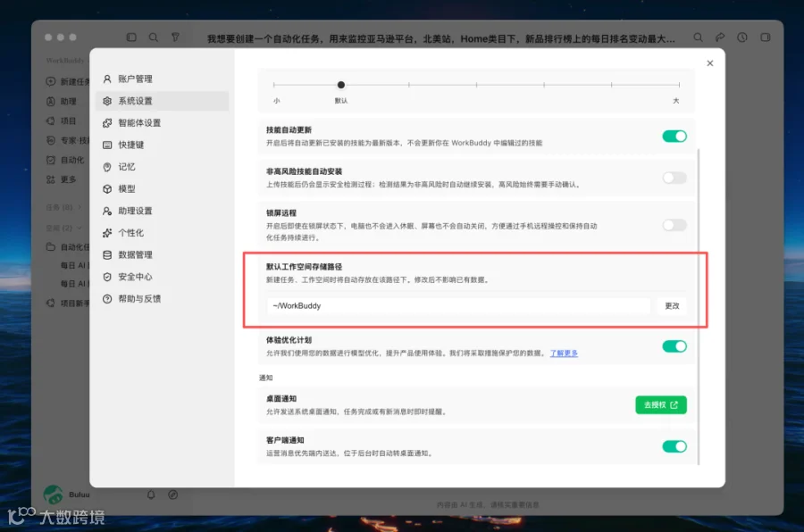The image size is (804, 532).
Task: Collapse the 空间 (2) section
Action: [x=64, y=229]
